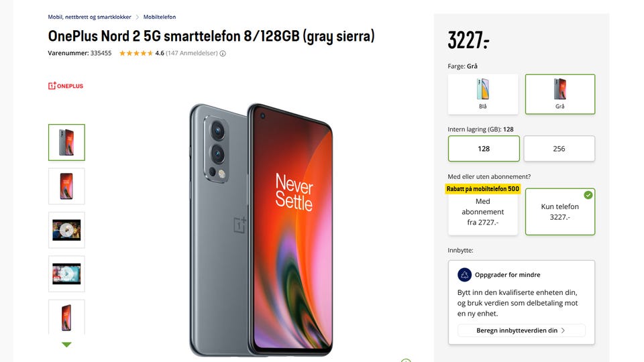This screenshot has width=644, height=362.
Task: Choose the Blå color swatch
Action: pyautogui.click(x=482, y=94)
